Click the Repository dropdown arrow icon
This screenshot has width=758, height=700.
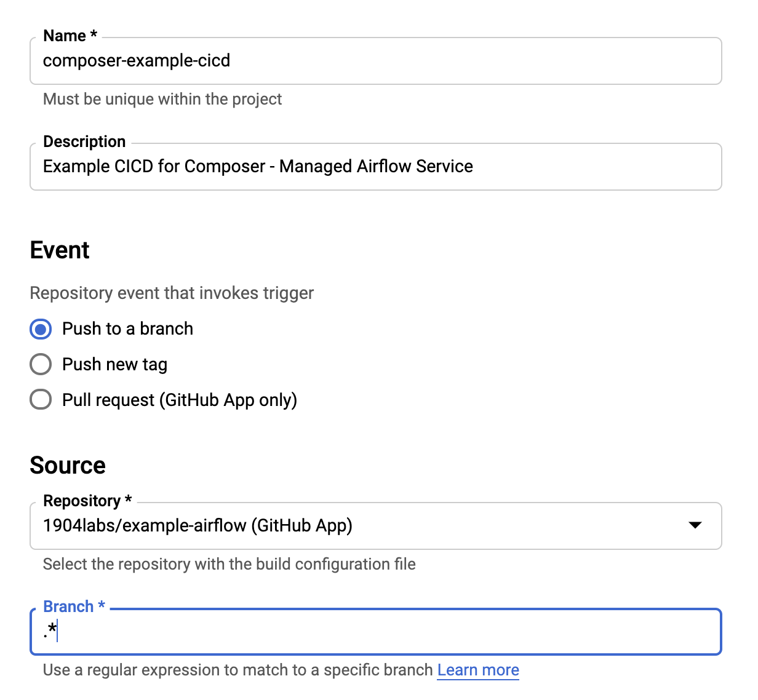(x=695, y=525)
